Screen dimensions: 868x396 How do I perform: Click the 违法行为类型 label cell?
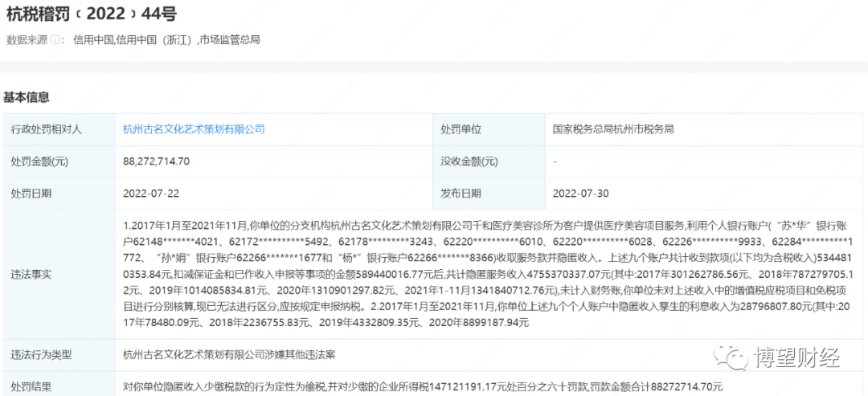pyautogui.click(x=59, y=354)
